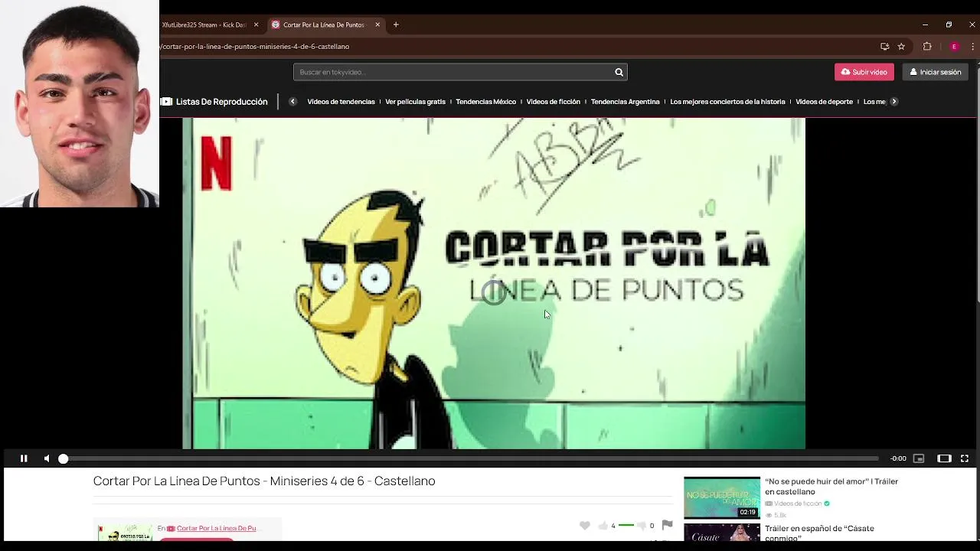Click the right arrow of category carousel

click(x=893, y=102)
